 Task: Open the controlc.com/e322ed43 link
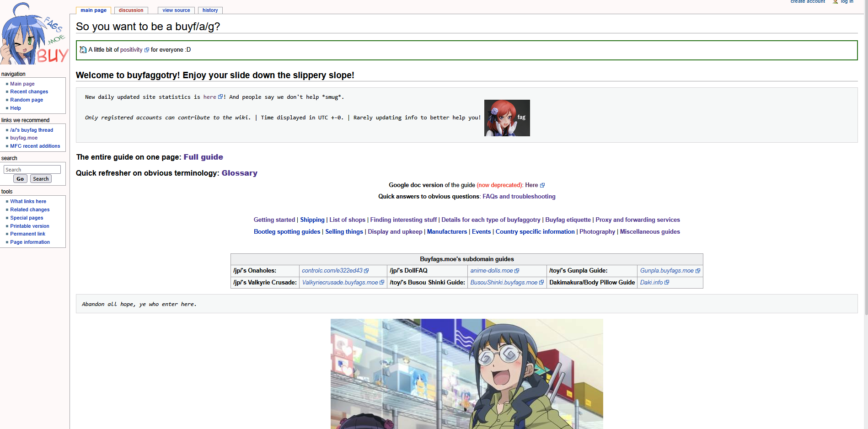332,271
